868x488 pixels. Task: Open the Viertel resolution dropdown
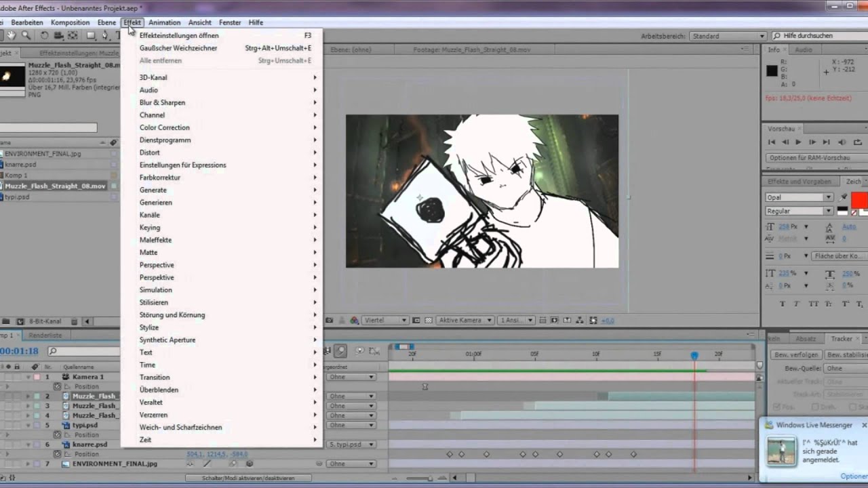click(x=385, y=320)
